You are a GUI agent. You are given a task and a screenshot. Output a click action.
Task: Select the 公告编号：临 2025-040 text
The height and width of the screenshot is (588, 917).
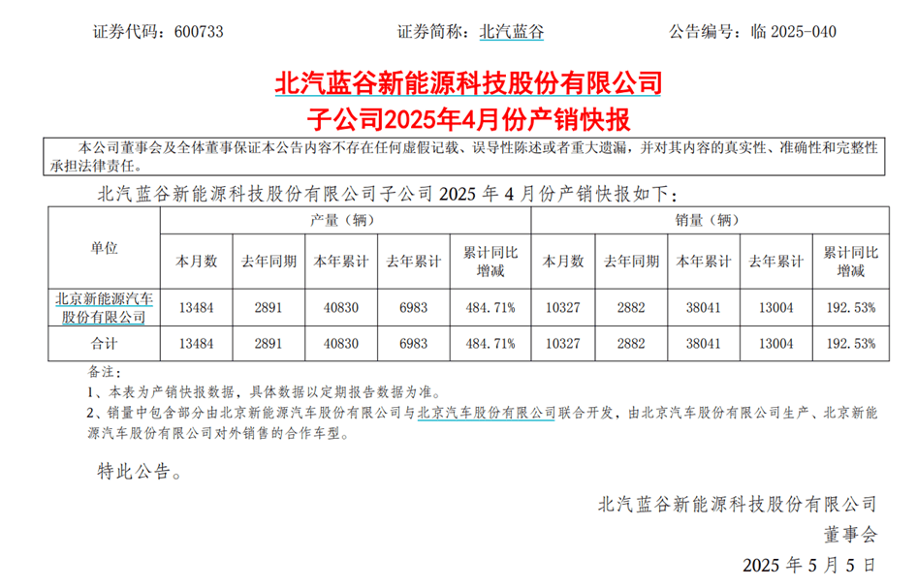tap(752, 32)
